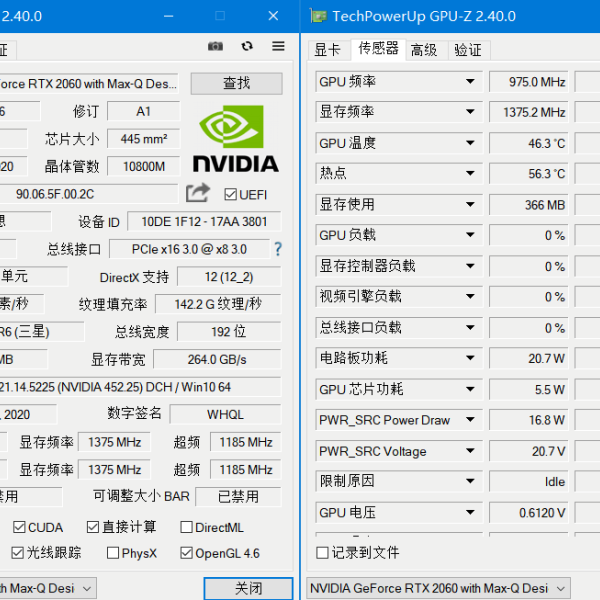Click the bus interface question mark
This screenshot has height=600, width=600.
pyautogui.click(x=278, y=249)
